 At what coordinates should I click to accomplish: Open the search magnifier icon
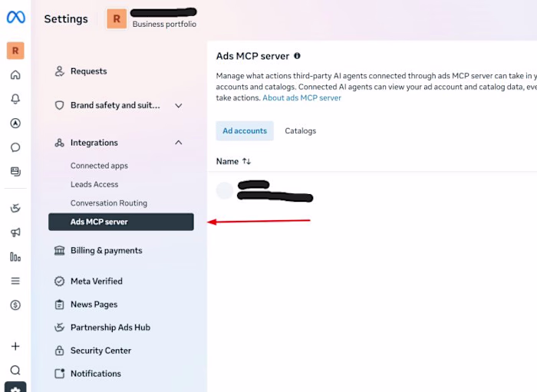click(15, 370)
